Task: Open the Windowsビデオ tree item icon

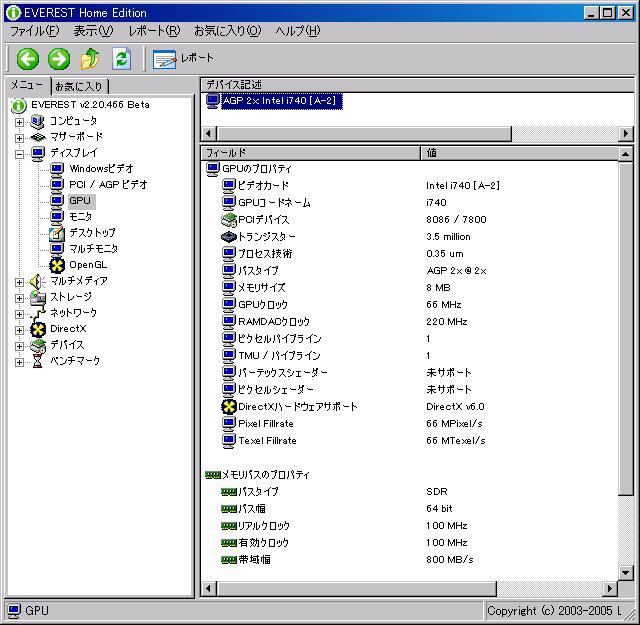Action: tap(57, 169)
